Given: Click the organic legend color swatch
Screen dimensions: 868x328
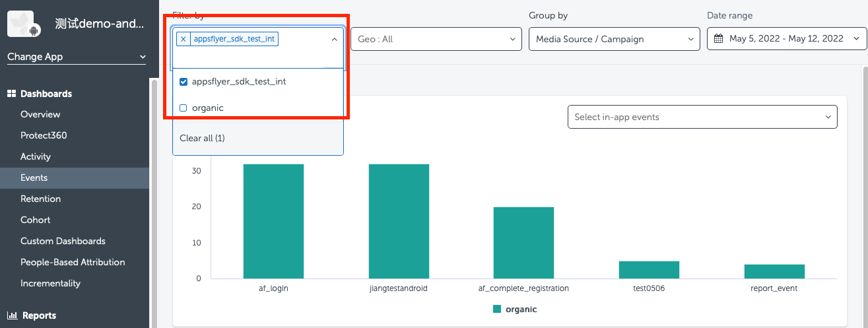Looking at the screenshot, I should tap(497, 309).
